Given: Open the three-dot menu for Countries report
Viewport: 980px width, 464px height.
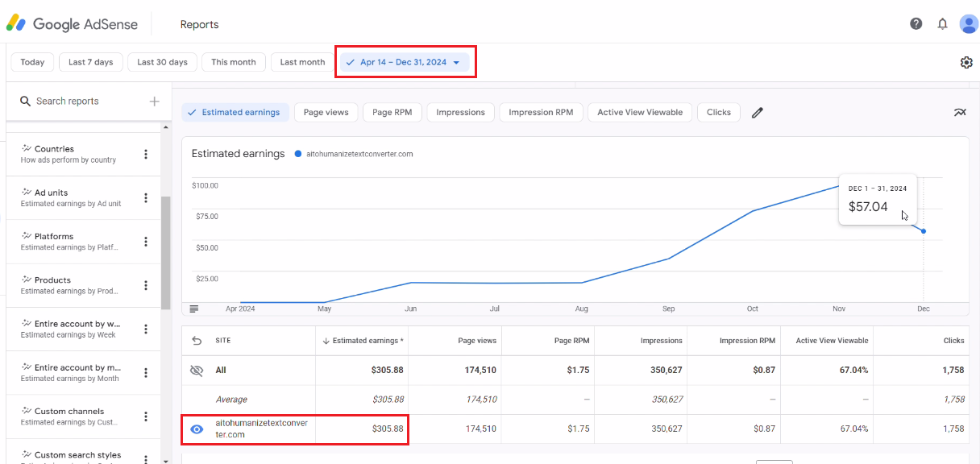Looking at the screenshot, I should [x=146, y=154].
